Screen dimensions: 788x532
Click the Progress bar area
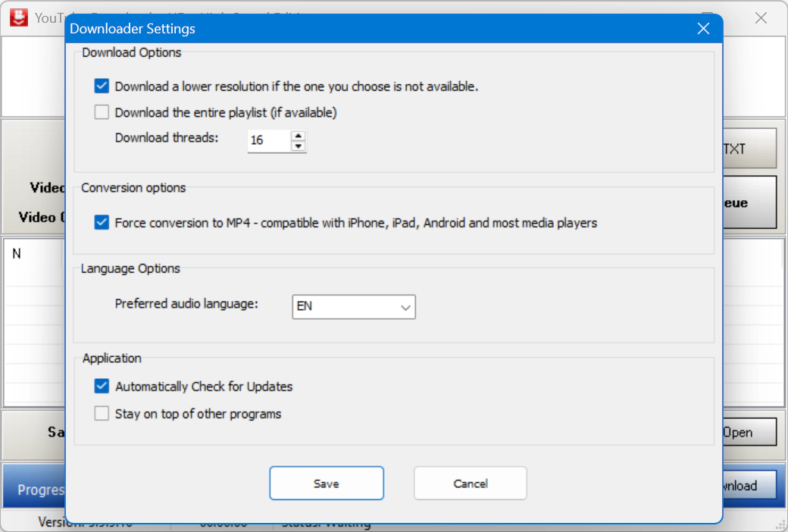point(34,490)
